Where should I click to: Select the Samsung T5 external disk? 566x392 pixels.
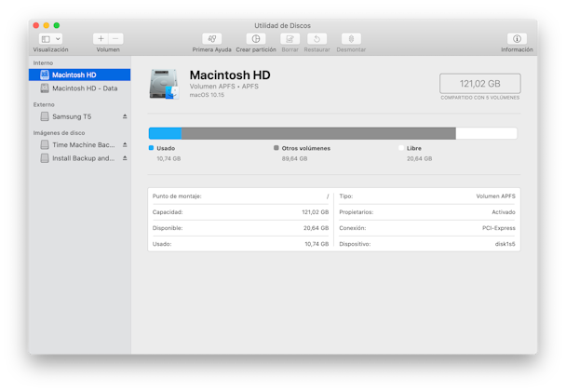pos(80,116)
